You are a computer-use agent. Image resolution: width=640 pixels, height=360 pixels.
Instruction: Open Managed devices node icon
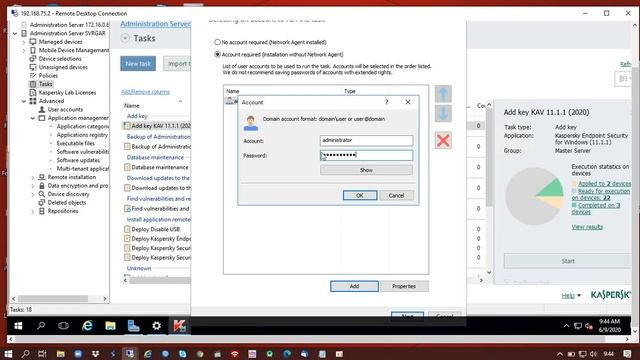click(x=33, y=42)
